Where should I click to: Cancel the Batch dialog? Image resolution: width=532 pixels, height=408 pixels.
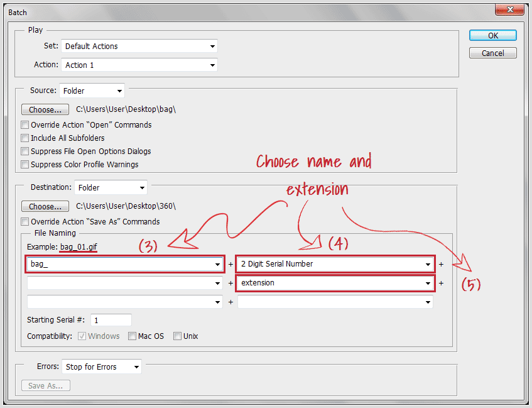[x=492, y=53]
